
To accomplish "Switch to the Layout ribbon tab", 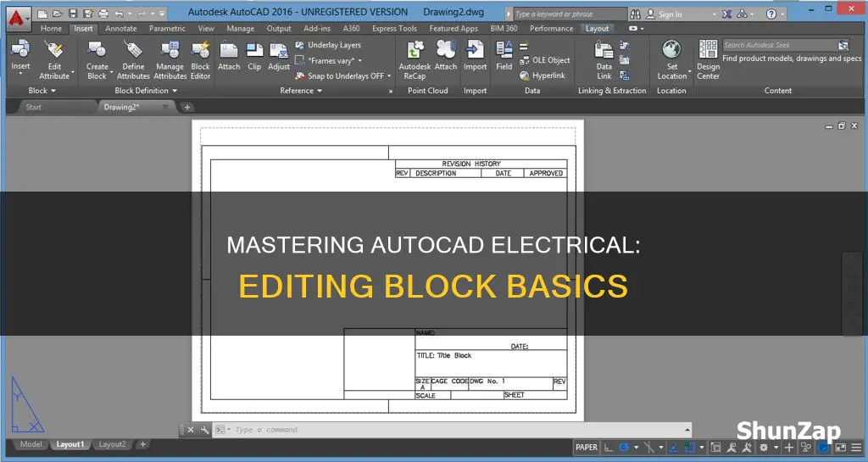I will [x=598, y=28].
